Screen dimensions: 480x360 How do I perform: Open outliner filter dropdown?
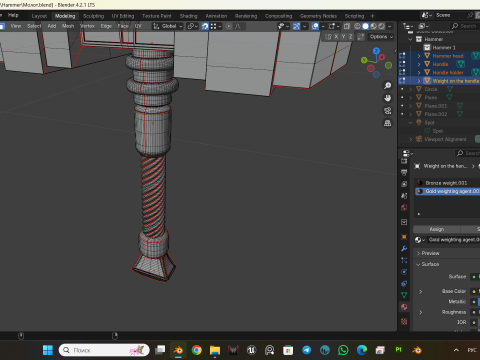423,26
